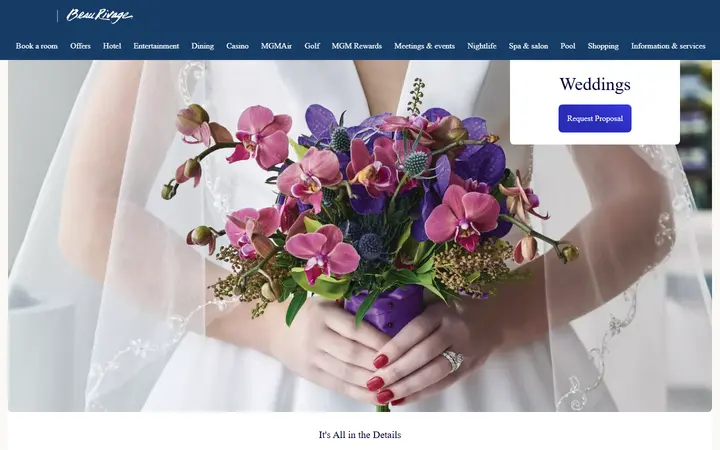
Task: Open the MGMAir link
Action: click(x=276, y=46)
